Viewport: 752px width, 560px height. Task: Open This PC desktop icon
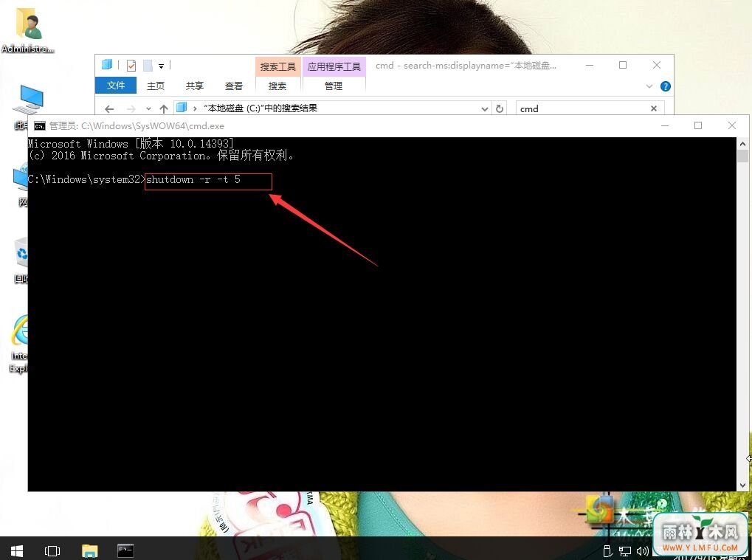point(30,106)
